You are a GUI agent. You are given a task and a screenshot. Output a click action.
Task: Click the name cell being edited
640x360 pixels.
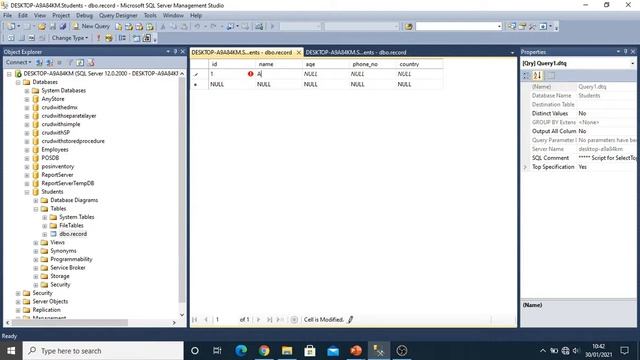tap(278, 74)
